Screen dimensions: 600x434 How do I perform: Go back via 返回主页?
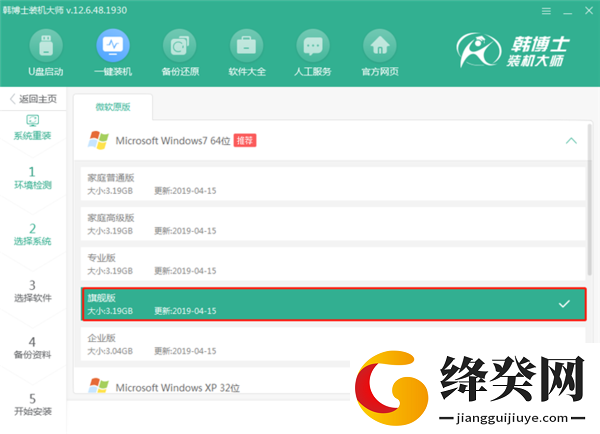click(33, 99)
